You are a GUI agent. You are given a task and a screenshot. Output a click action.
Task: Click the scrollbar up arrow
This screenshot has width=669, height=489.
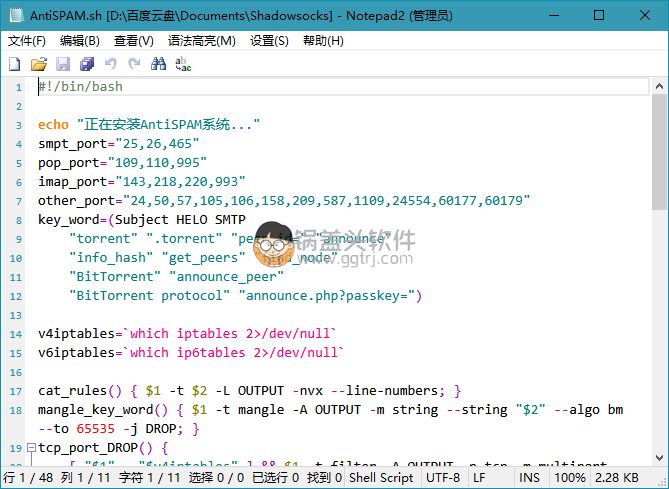(x=659, y=87)
